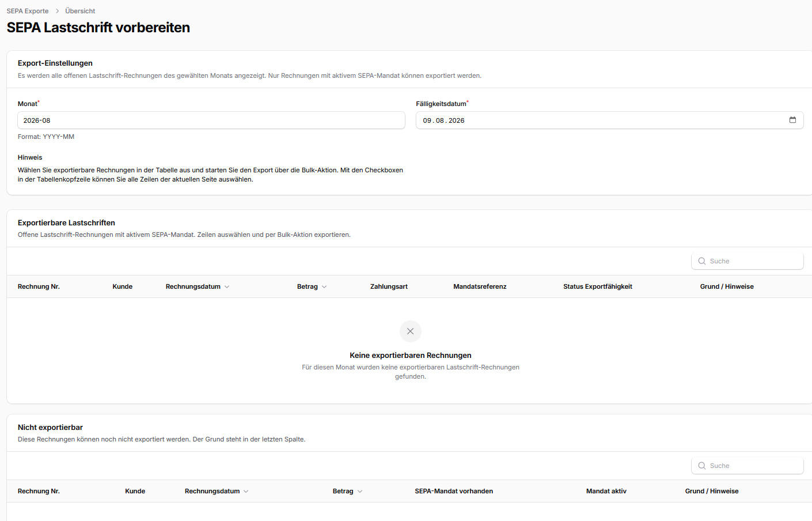812x521 pixels.
Task: Click the Suche field in Exportierbare Lastschriften
Action: (748, 261)
